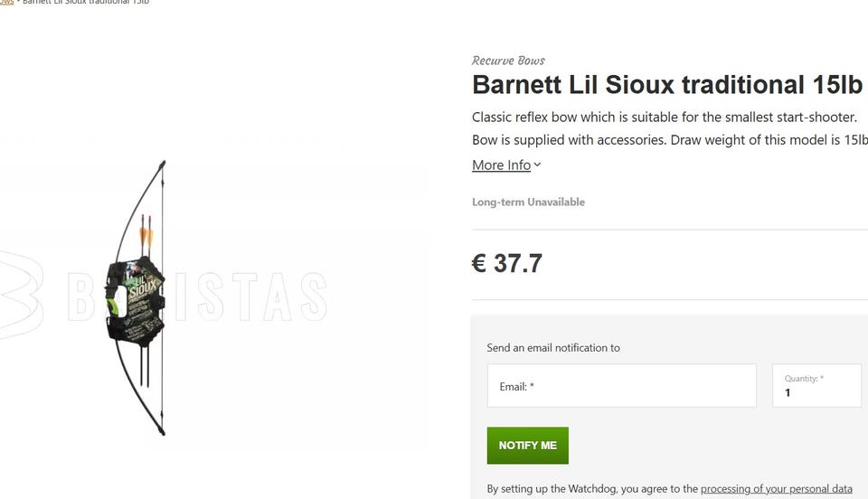Click the Classic reflex bow description line
The width and height of the screenshot is (868, 499).
coord(664,118)
